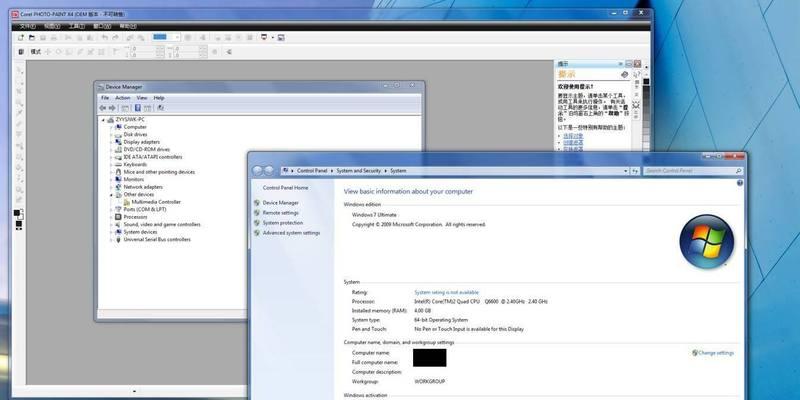The width and height of the screenshot is (800, 400).
Task: Open System protection link
Action: tap(283, 223)
